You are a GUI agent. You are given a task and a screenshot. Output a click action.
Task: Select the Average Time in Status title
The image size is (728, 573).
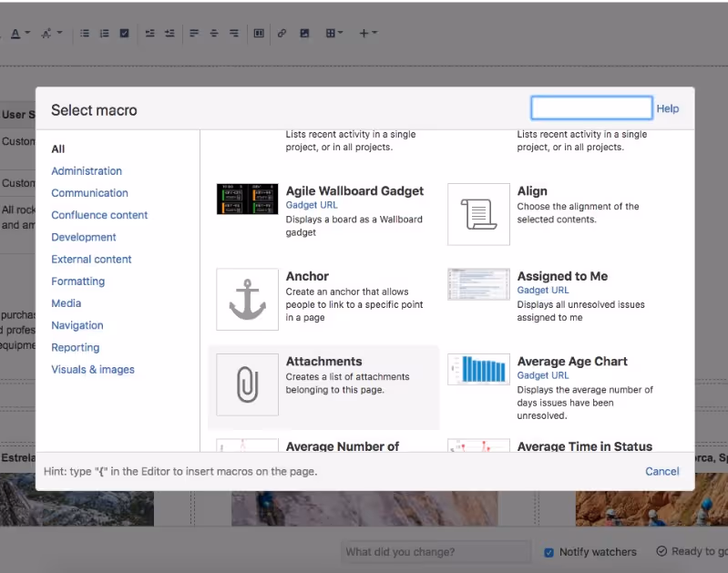(x=585, y=446)
